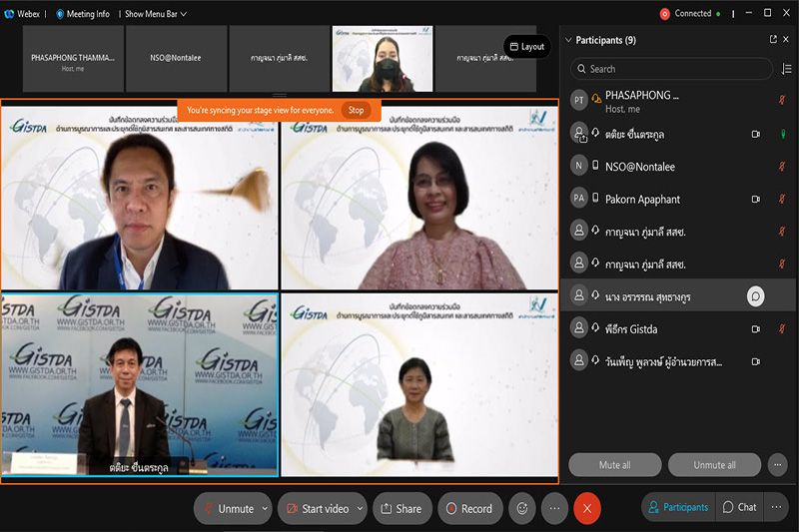Click the red leave meeting button
Screen dimensions: 799x532
point(586,508)
